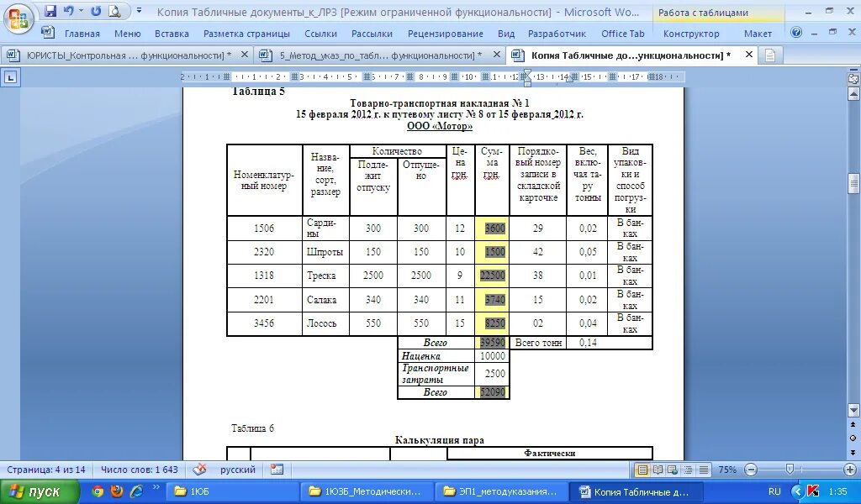Launch Chrome from quick launch

[98, 491]
